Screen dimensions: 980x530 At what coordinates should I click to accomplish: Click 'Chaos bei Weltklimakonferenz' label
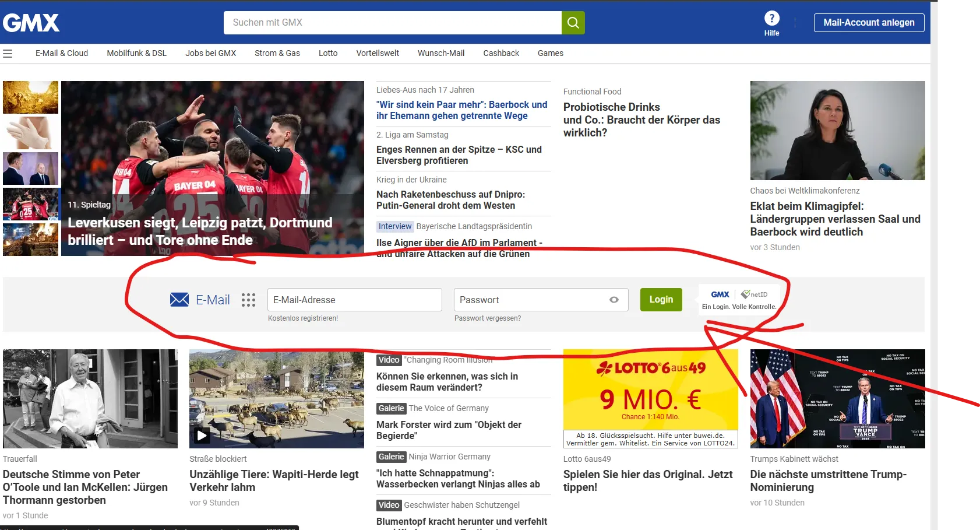[805, 191]
